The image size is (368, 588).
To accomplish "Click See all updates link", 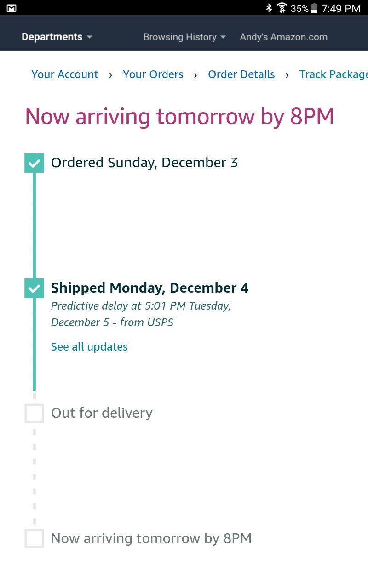I will coord(89,347).
